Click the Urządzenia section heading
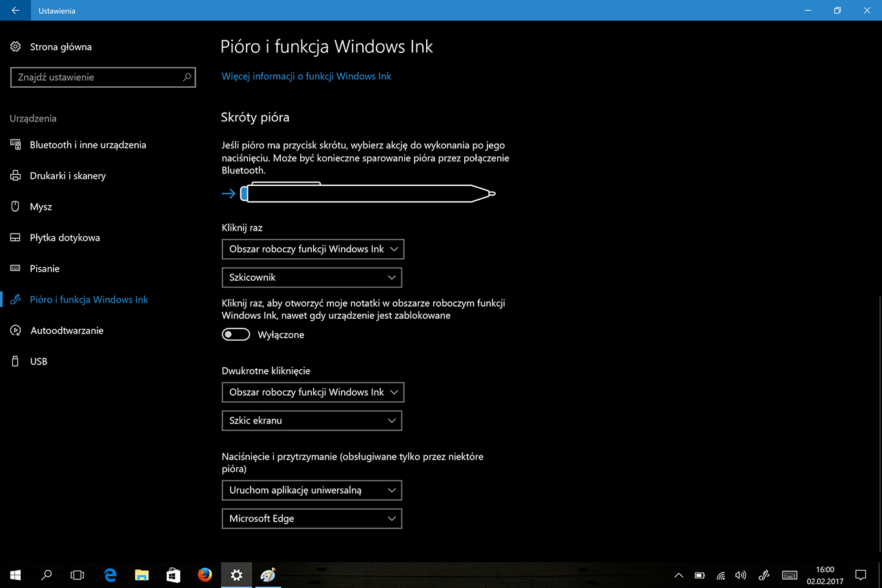Screen dimensions: 882x588 coord(33,118)
